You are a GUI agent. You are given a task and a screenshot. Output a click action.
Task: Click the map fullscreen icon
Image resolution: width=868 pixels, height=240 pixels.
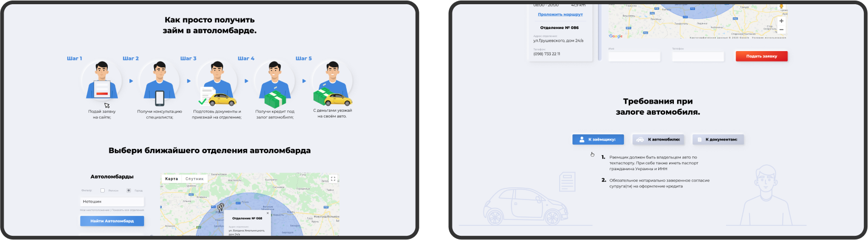click(x=333, y=179)
